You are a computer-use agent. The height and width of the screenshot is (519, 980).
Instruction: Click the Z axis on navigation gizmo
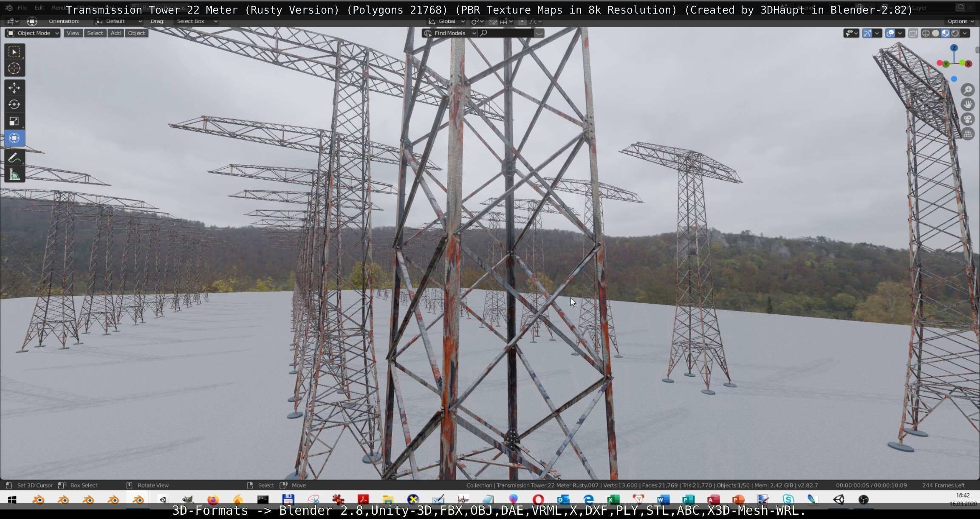[x=954, y=48]
